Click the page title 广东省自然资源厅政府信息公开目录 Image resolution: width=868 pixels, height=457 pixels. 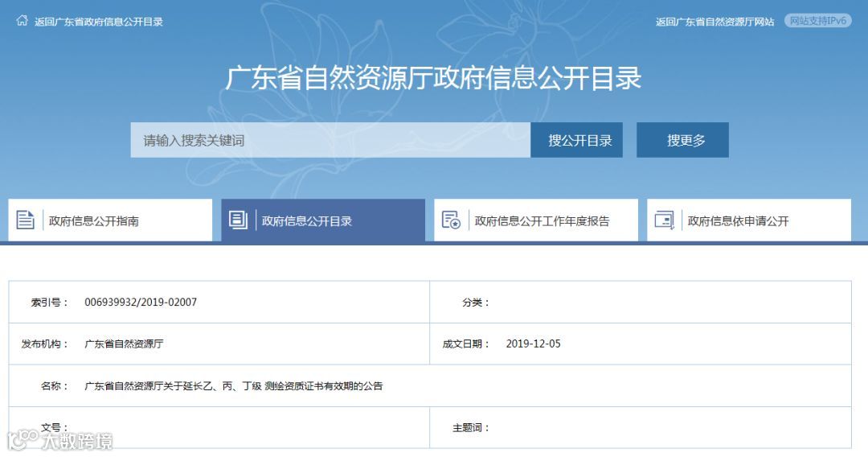pos(433,77)
